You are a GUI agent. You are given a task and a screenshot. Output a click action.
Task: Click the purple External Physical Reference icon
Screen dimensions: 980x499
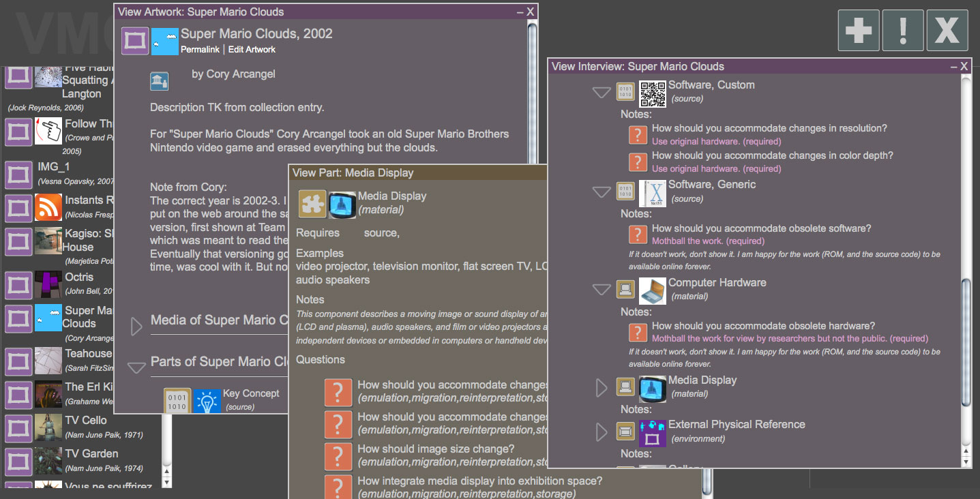pyautogui.click(x=652, y=433)
